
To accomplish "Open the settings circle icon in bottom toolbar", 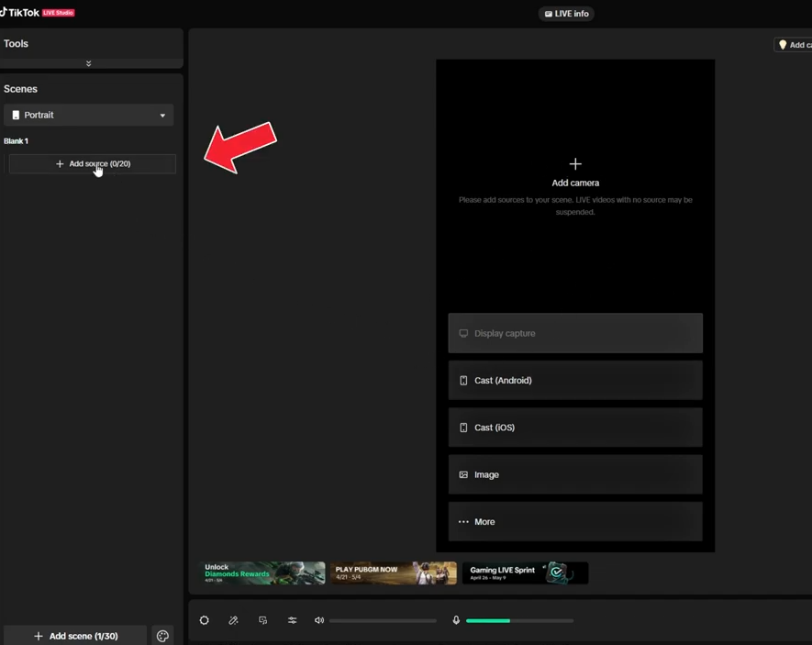I will (205, 621).
